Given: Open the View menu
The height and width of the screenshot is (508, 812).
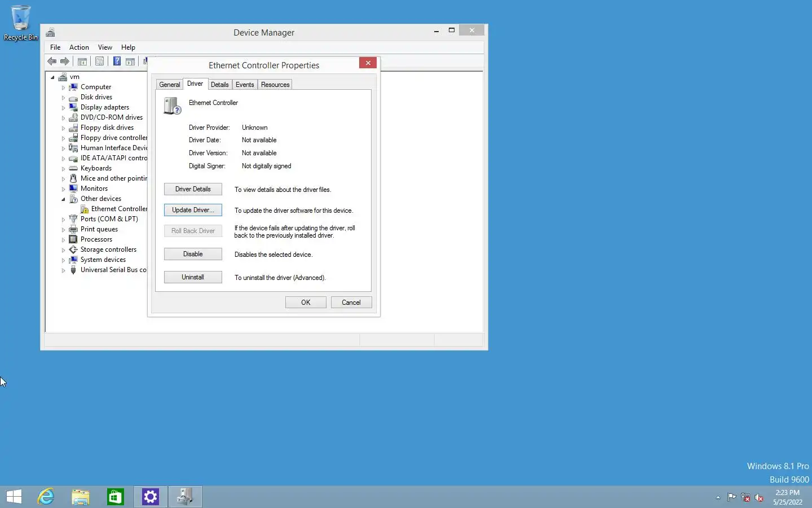Looking at the screenshot, I should pyautogui.click(x=105, y=47).
